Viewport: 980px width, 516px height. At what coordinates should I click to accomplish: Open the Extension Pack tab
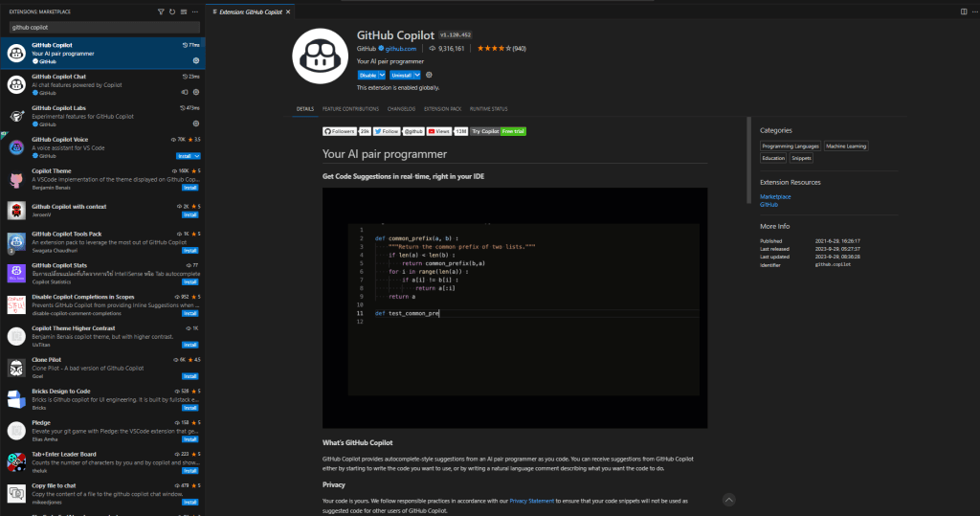442,109
